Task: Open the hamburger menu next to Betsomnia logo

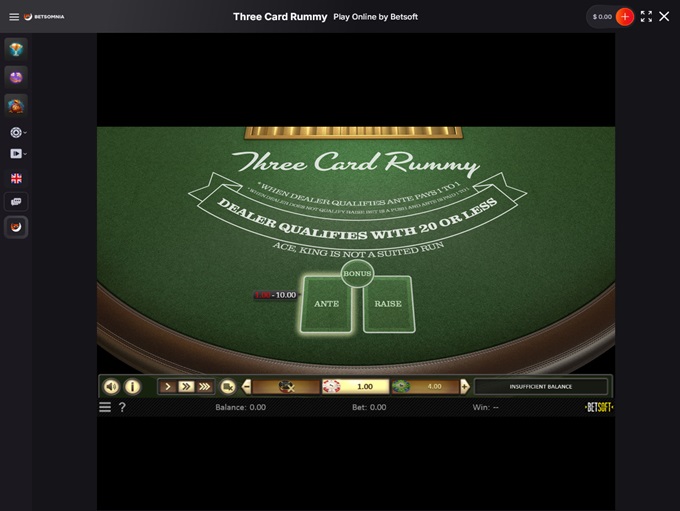Action: tap(14, 16)
